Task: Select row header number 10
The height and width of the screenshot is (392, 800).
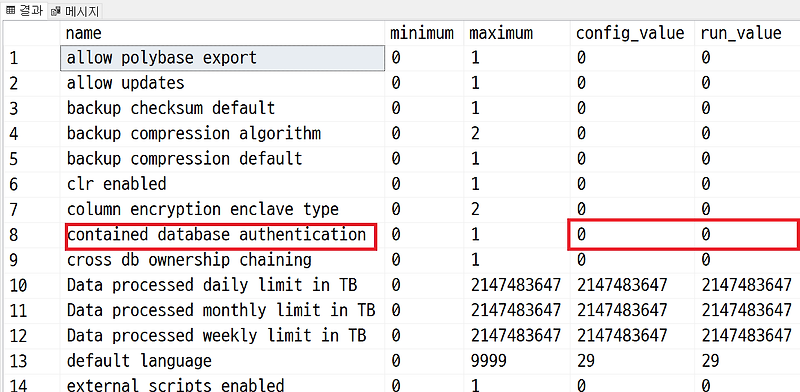Action: 31,285
